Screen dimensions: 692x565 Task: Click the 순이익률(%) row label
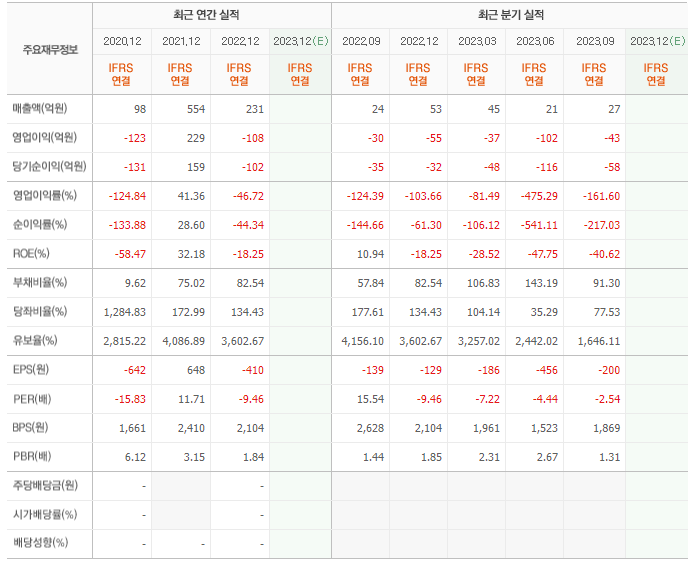[40, 225]
